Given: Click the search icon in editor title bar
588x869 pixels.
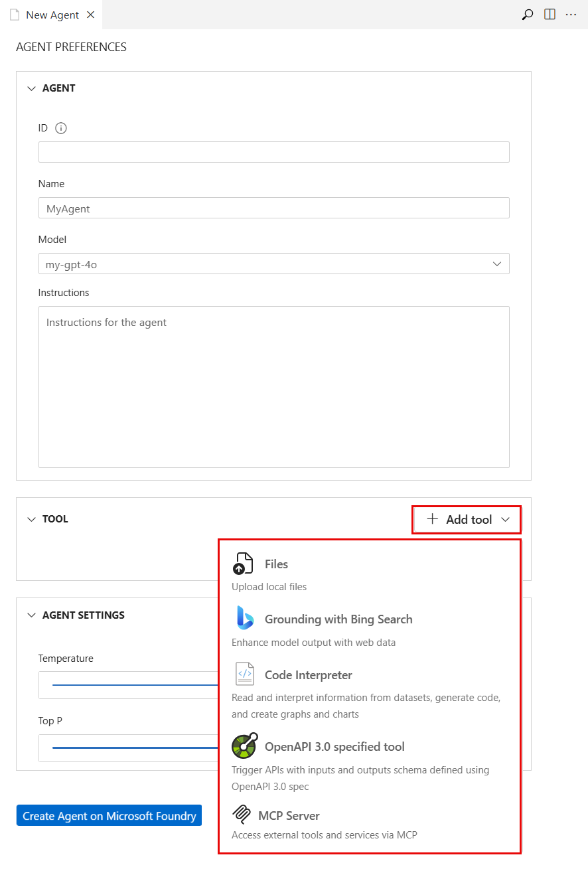Looking at the screenshot, I should pos(528,15).
